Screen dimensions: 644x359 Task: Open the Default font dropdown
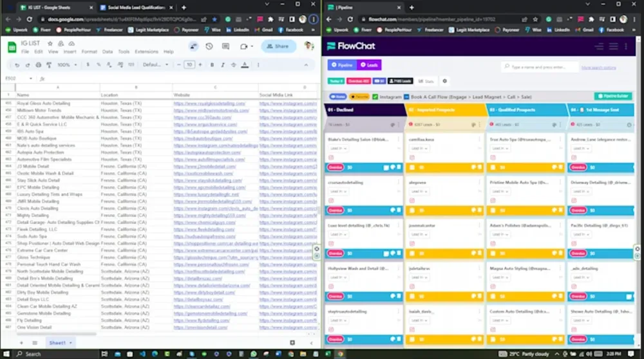coord(156,65)
